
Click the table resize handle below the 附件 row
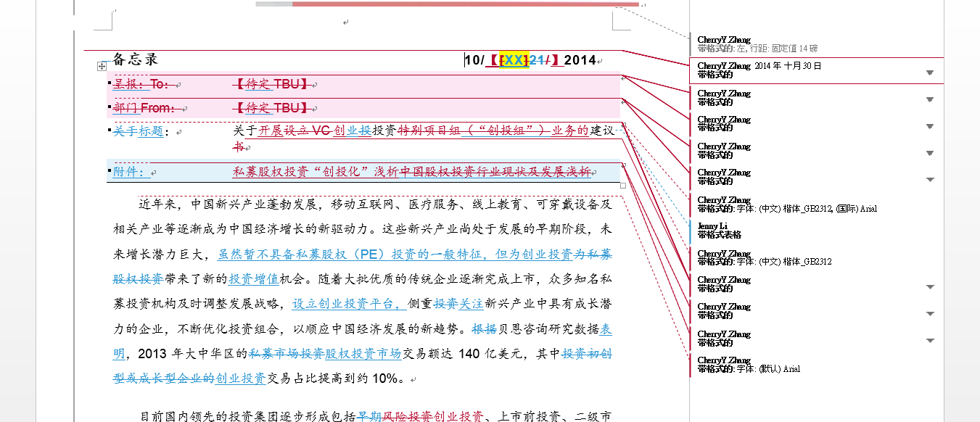click(x=623, y=185)
